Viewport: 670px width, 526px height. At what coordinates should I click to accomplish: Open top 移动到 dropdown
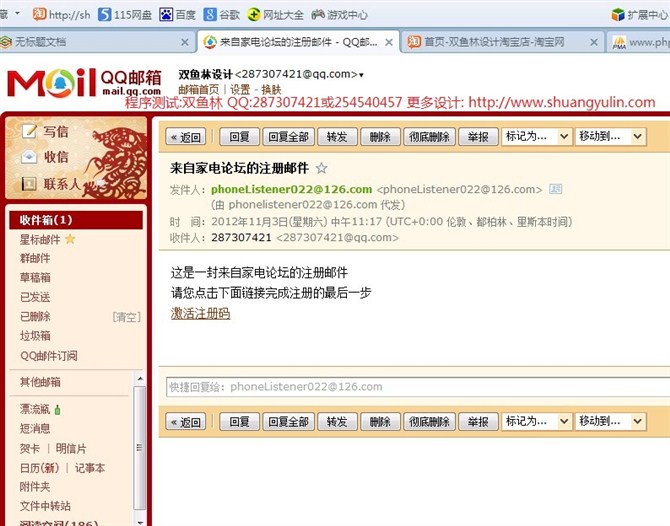[x=611, y=137]
